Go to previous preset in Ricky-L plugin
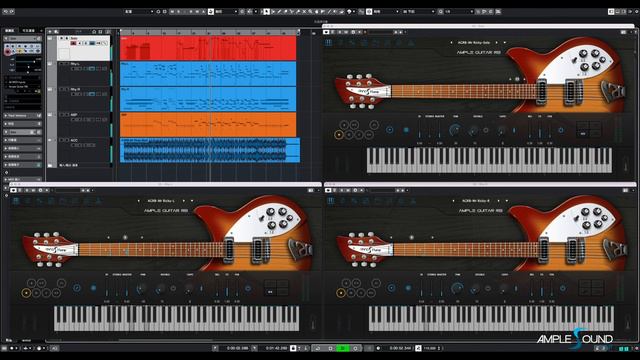The height and width of the screenshot is (360, 640). (x=138, y=201)
